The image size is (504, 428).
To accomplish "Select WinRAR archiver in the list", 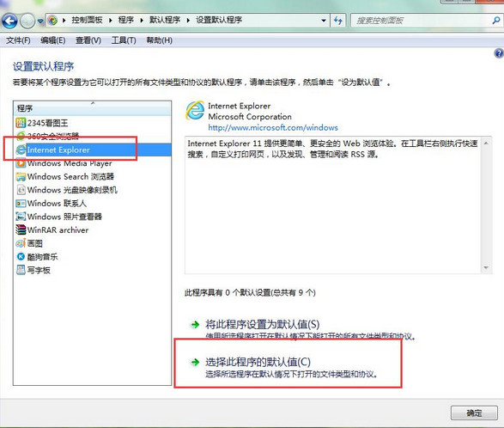I will point(58,229).
